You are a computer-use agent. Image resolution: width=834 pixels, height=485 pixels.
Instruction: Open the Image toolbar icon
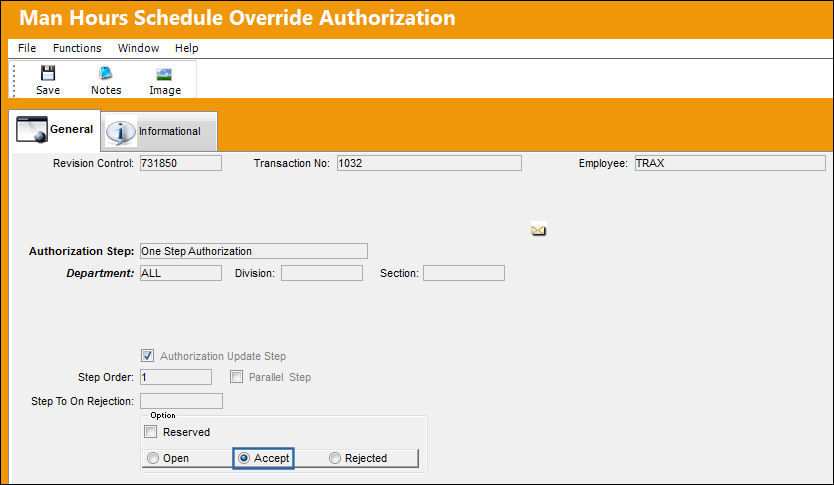point(164,74)
